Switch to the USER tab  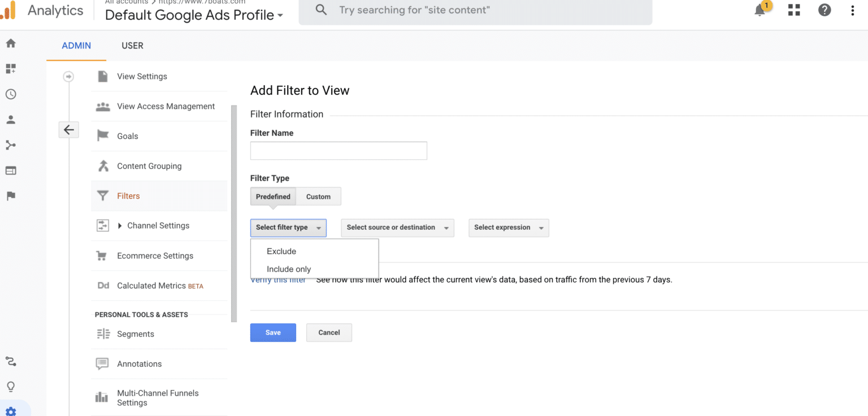pos(132,46)
